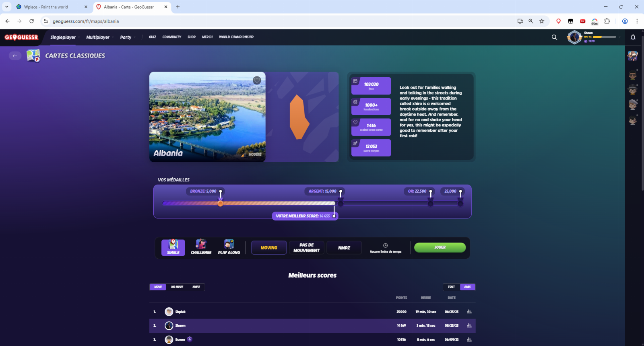View stats chart icon for Shpluk's score

click(469, 312)
